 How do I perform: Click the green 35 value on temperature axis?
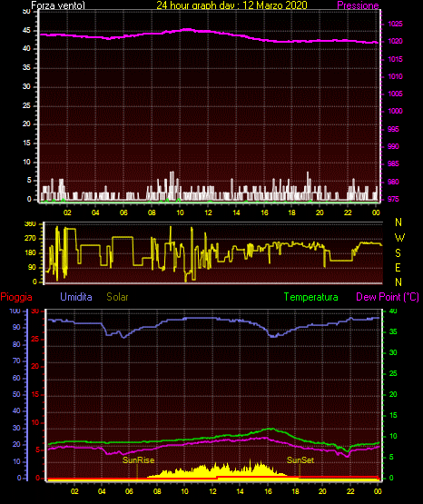coord(393,331)
